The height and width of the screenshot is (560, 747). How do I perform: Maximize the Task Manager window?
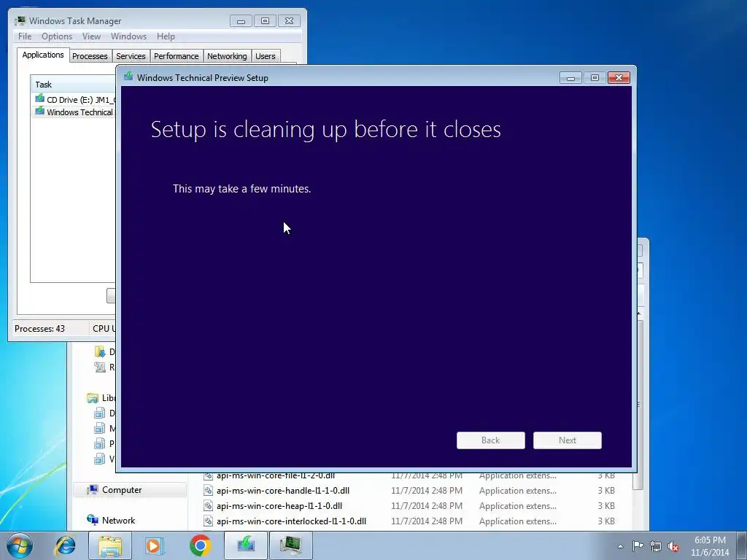click(x=265, y=21)
